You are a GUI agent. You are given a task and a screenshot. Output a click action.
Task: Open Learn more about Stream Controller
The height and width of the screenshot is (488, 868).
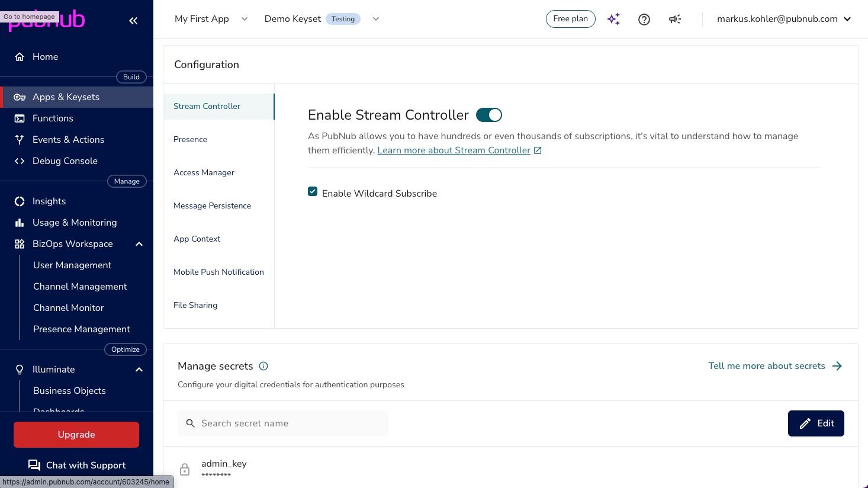[453, 150]
